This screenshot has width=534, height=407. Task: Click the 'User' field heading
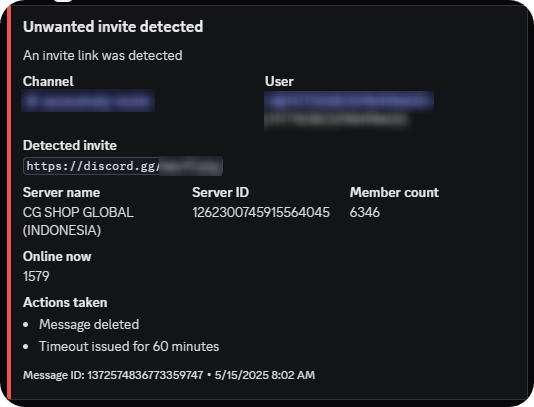pyautogui.click(x=279, y=81)
